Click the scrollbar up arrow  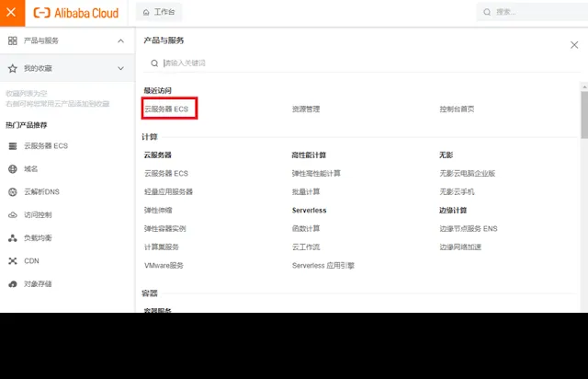pos(584,86)
